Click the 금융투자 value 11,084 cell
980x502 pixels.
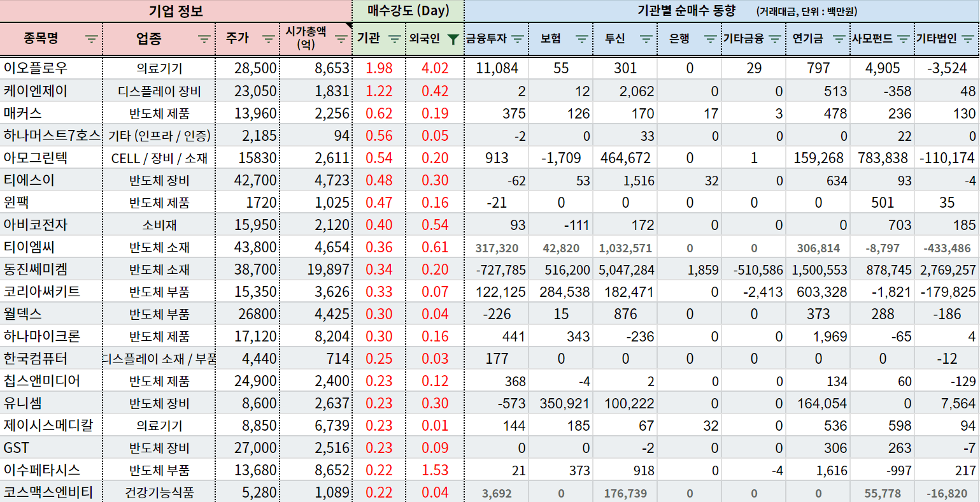point(497,68)
